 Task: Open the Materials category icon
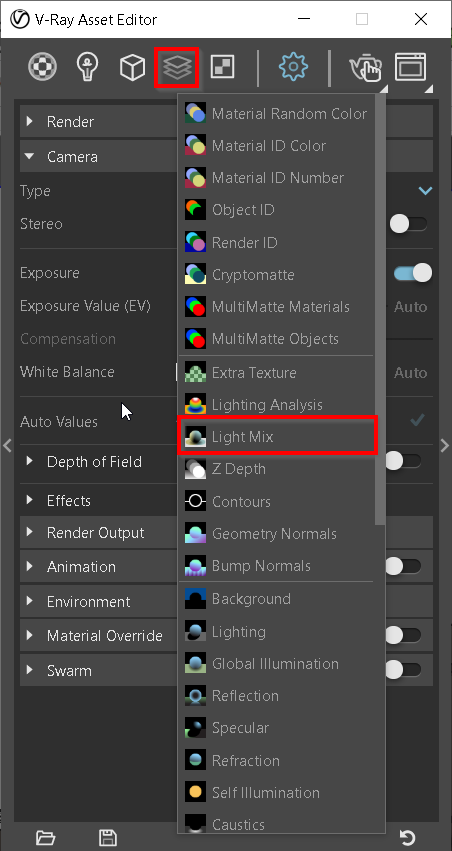coord(42,68)
